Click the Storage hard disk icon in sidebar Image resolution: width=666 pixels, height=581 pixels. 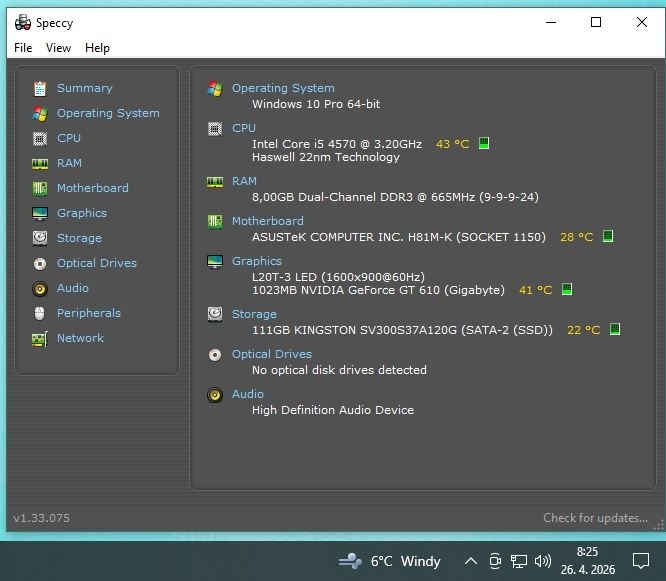(40, 238)
